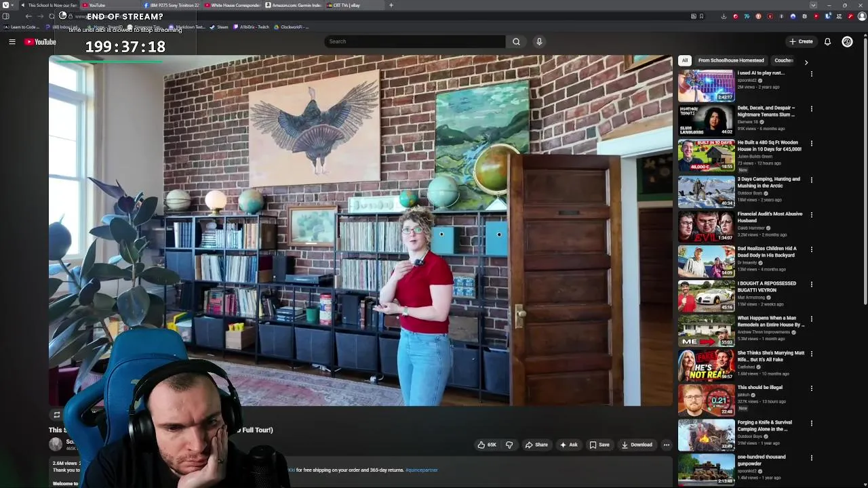
Task: Open more actions ellipsis under video
Action: click(667, 445)
